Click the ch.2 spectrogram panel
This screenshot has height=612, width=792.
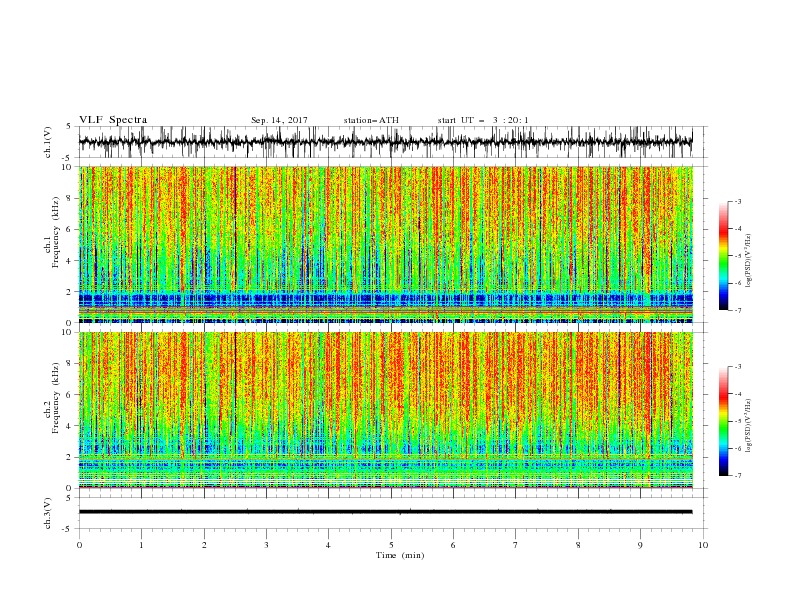pyautogui.click(x=385, y=410)
